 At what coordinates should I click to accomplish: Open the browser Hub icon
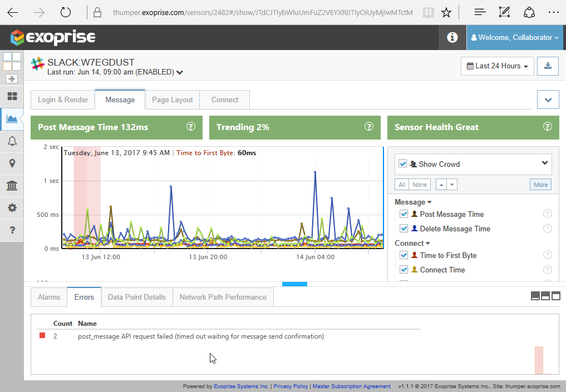(480, 13)
